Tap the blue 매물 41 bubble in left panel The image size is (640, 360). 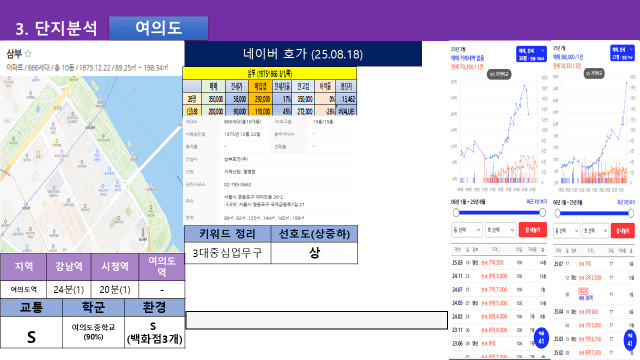[x=542, y=338]
